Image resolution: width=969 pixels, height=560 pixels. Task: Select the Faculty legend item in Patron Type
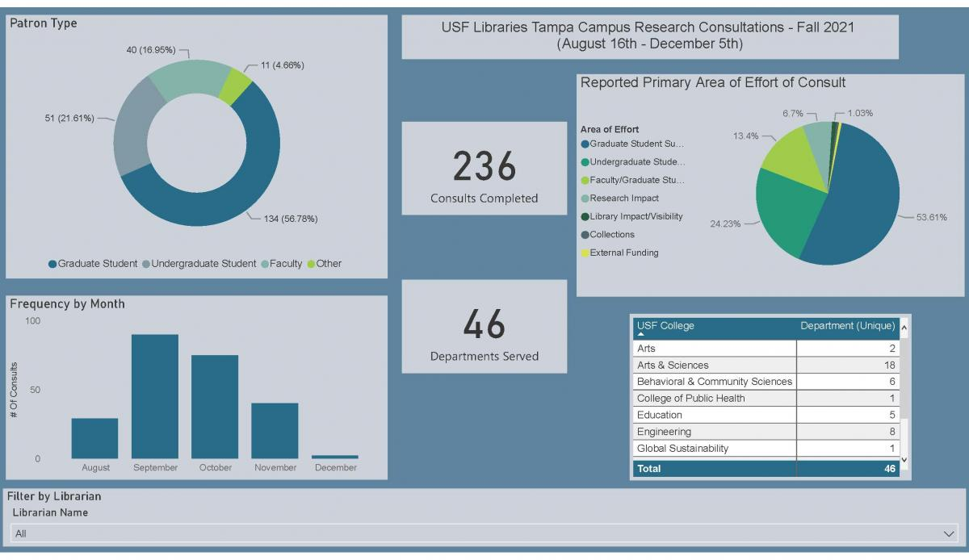(x=281, y=264)
